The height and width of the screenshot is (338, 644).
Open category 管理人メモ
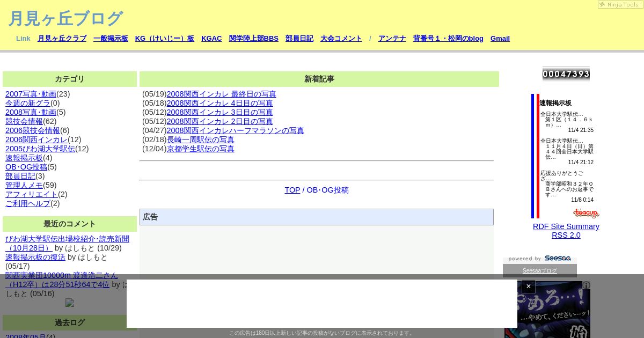(24, 185)
